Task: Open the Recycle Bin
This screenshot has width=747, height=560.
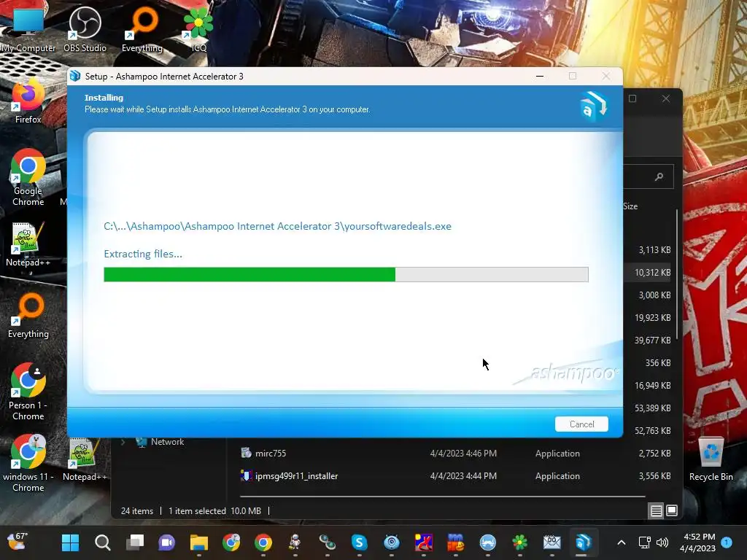Action: click(711, 459)
